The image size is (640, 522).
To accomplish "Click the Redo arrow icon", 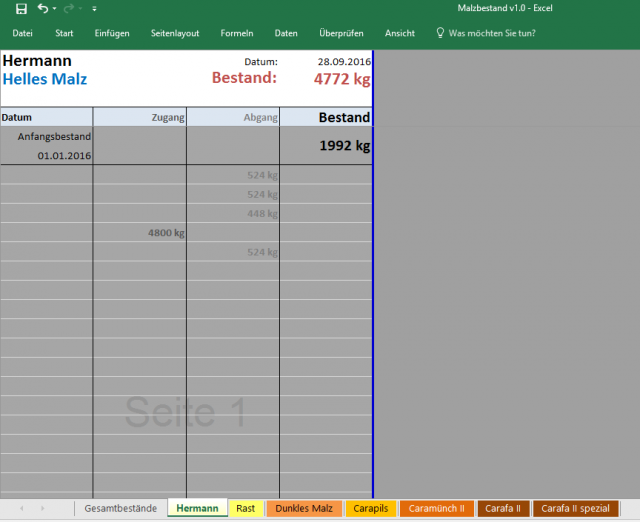I will [x=69, y=8].
